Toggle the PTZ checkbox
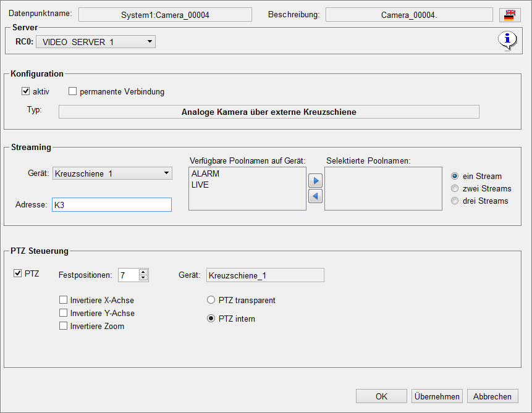Viewport: 532px width, 413px height. click(17, 273)
